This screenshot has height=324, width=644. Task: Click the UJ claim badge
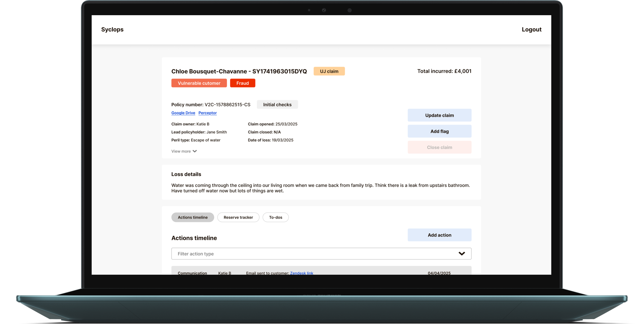(329, 71)
